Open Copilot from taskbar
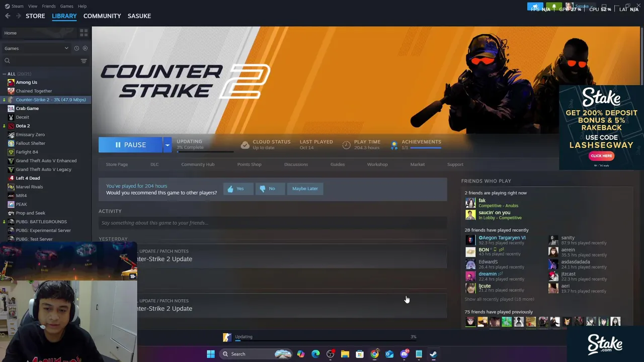Screen dimensions: 644x362 [x=300, y=354]
